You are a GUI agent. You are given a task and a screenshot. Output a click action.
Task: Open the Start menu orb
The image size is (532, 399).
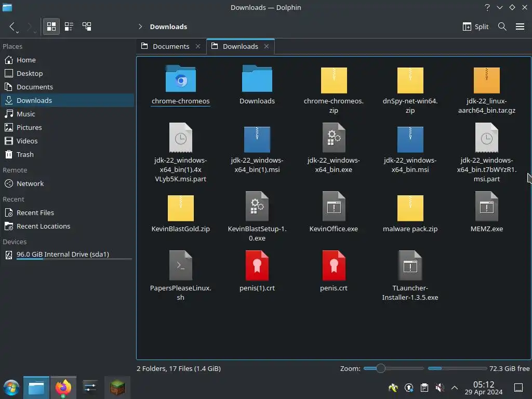tap(11, 388)
